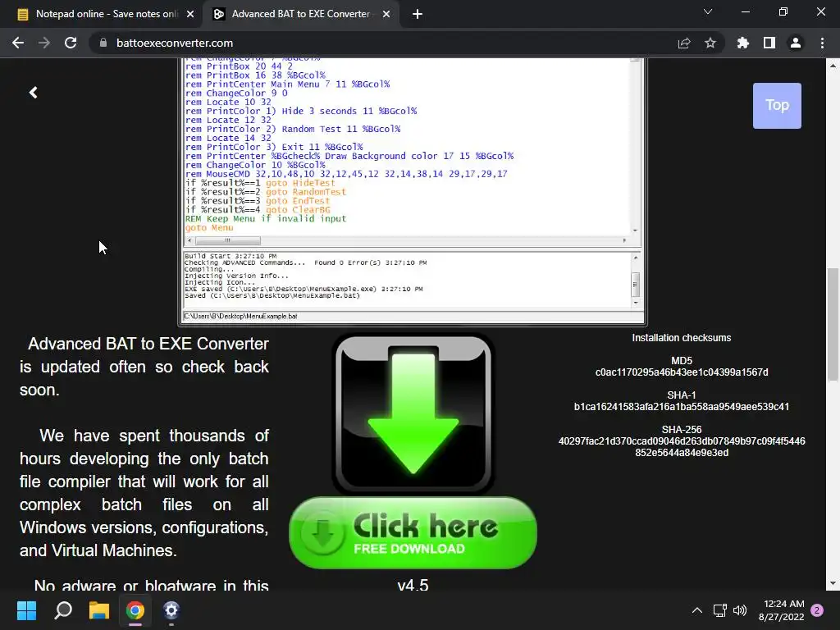The image size is (840, 630).
Task: Bookmark this page with the star icon
Action: (710, 43)
